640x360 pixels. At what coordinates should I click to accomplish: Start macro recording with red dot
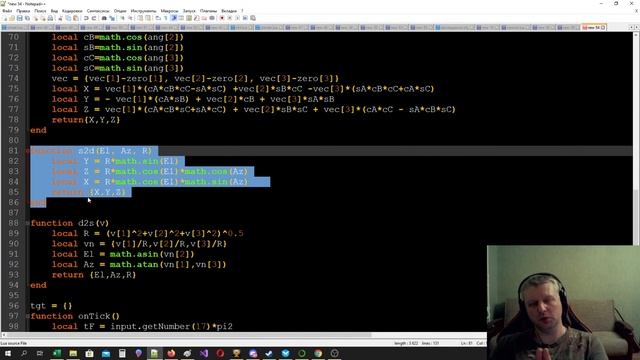point(222,18)
